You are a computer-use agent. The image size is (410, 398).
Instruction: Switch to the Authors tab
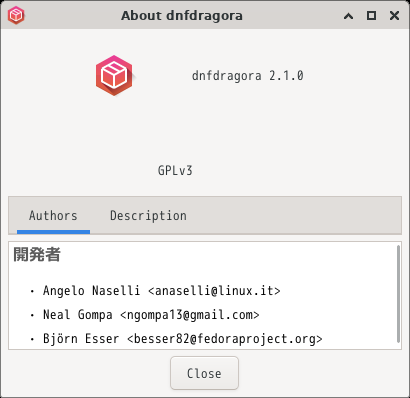(x=53, y=216)
